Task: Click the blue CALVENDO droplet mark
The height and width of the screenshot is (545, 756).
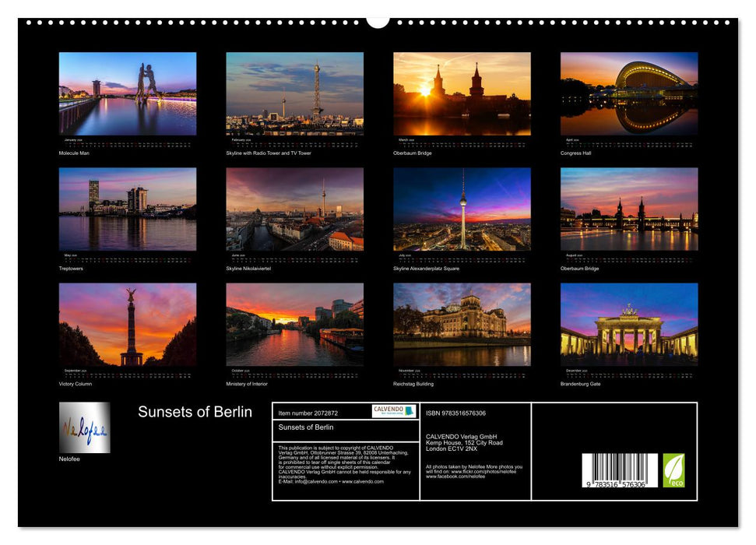Action: (408, 412)
